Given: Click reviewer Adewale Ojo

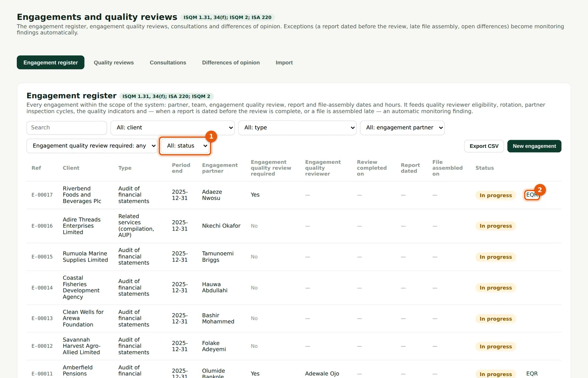Looking at the screenshot, I should click(322, 374).
